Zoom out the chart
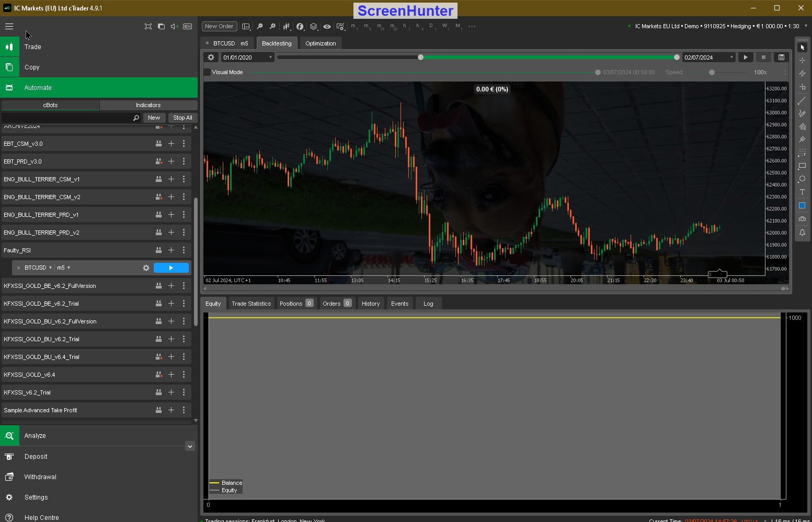812x522 pixels. 260,26
